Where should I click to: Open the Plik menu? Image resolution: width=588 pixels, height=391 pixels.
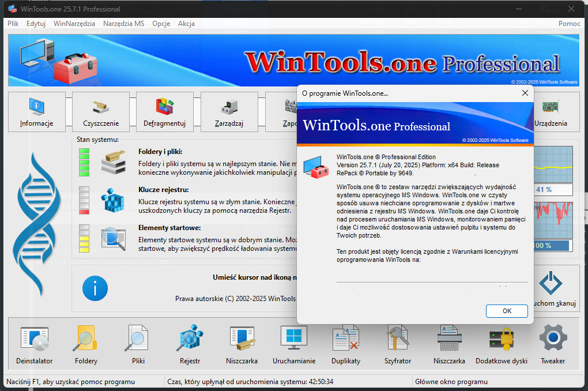[13, 23]
